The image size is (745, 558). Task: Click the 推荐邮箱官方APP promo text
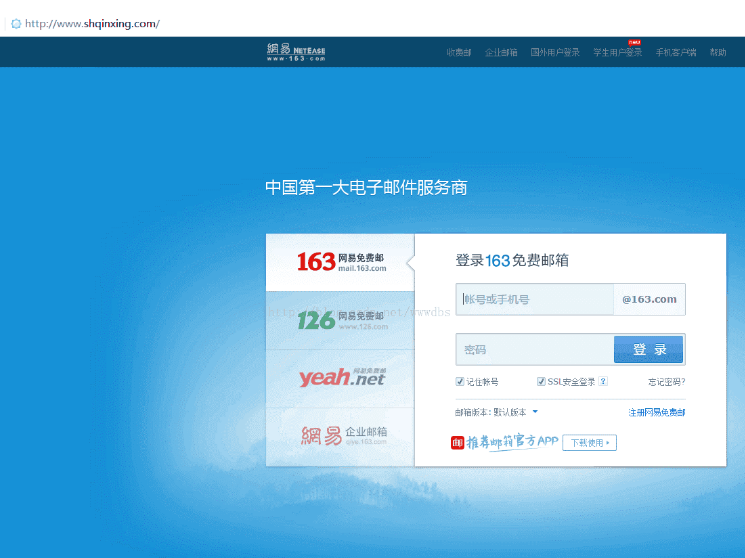point(512,442)
